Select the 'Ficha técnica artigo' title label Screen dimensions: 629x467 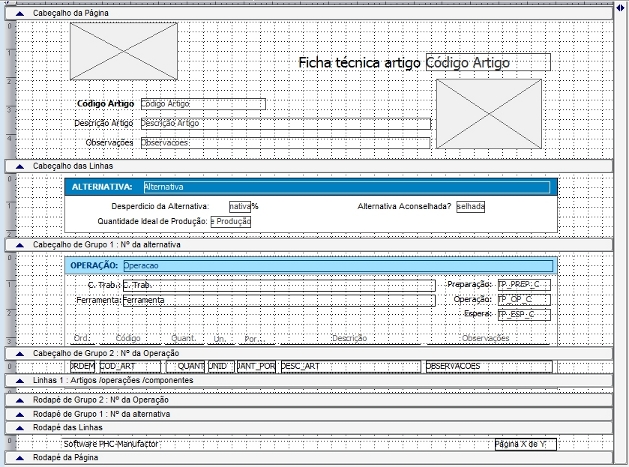click(359, 63)
